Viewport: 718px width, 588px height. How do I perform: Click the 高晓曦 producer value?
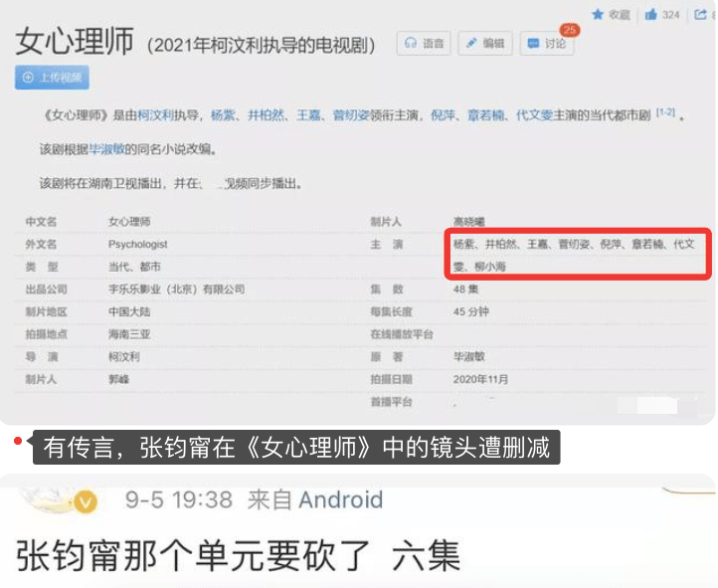click(x=469, y=222)
